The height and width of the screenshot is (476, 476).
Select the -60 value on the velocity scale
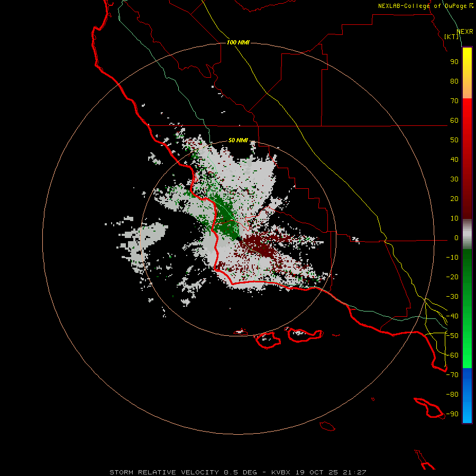(452, 355)
